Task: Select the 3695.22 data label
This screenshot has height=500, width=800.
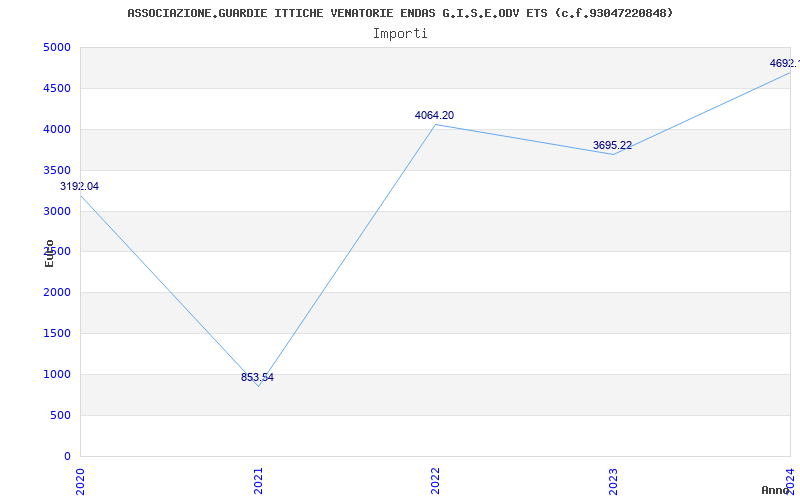Action: tap(612, 145)
